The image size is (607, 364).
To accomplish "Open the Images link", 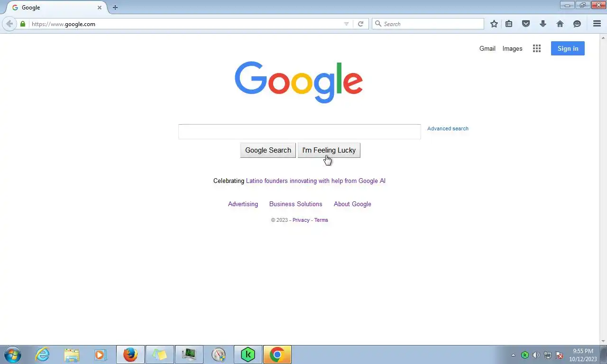I will click(512, 48).
